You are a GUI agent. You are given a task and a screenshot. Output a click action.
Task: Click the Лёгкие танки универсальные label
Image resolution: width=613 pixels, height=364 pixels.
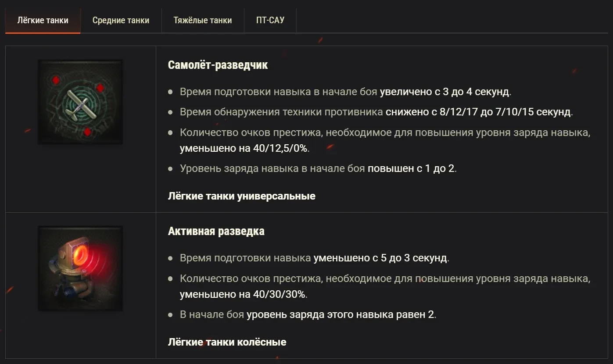coord(241,196)
